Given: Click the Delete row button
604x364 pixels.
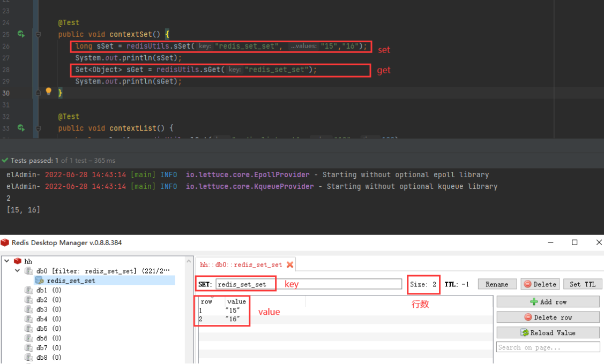Looking at the screenshot, I should pyautogui.click(x=548, y=317).
